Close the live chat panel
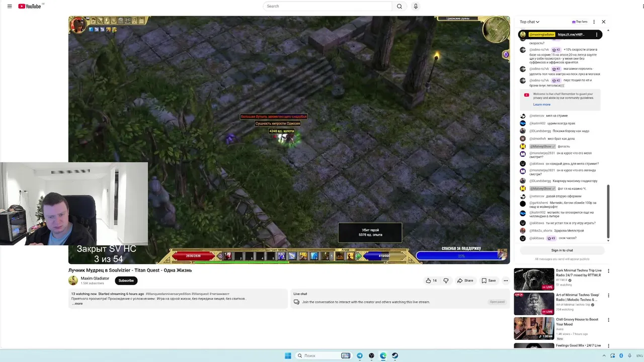Image resolution: width=644 pixels, height=362 pixels. (x=604, y=22)
